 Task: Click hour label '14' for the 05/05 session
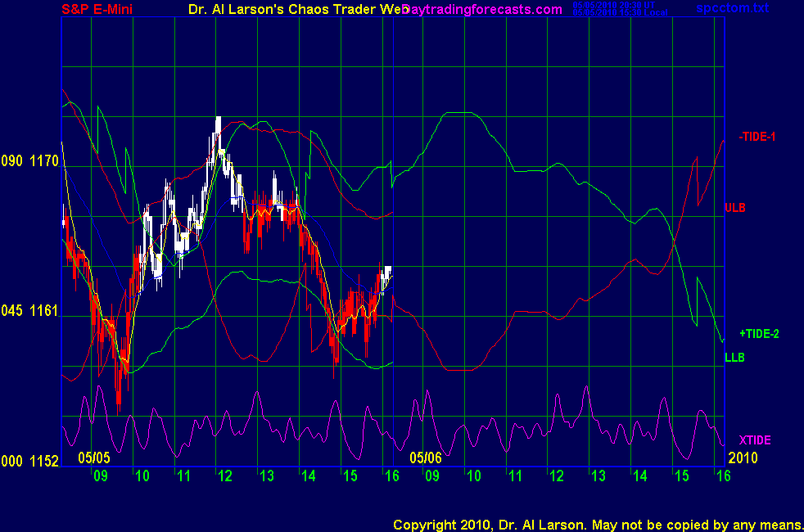coord(308,476)
